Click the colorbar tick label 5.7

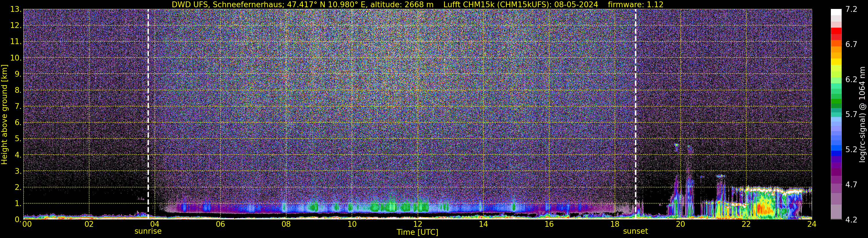pos(851,114)
